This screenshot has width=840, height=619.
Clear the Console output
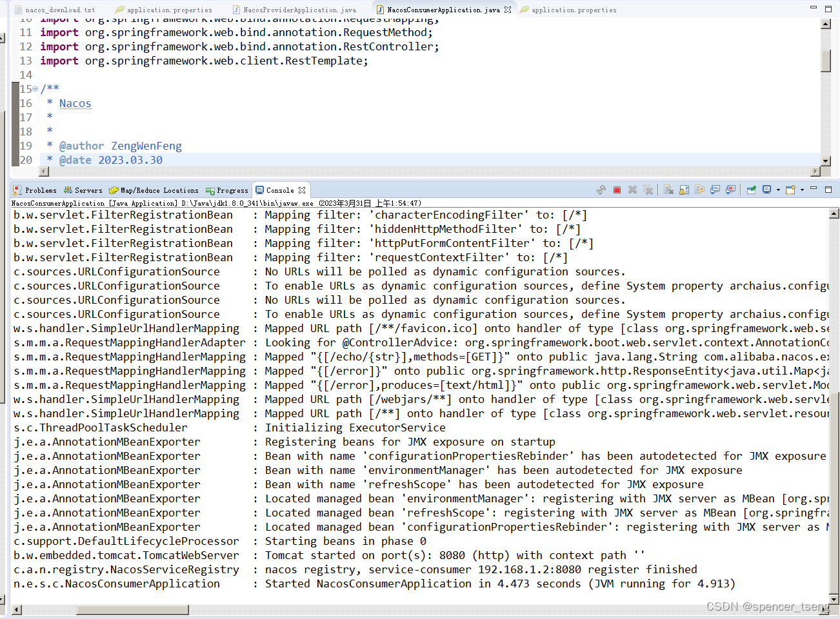click(x=668, y=190)
